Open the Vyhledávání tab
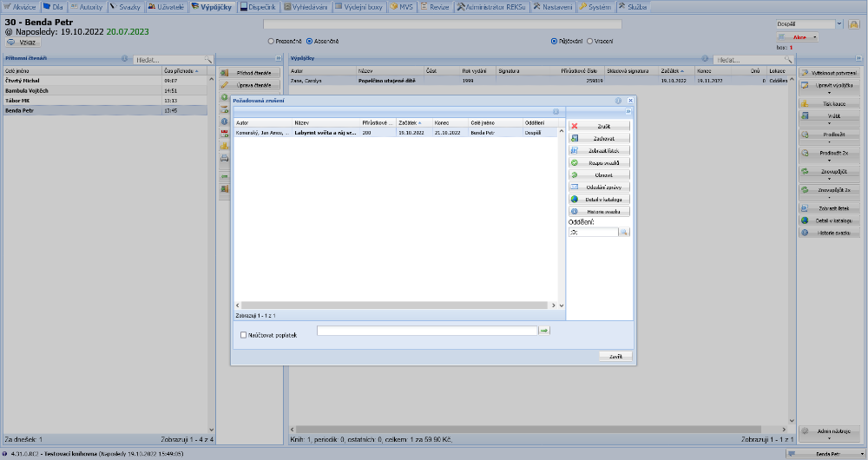This screenshot has width=868, height=460. (305, 6)
